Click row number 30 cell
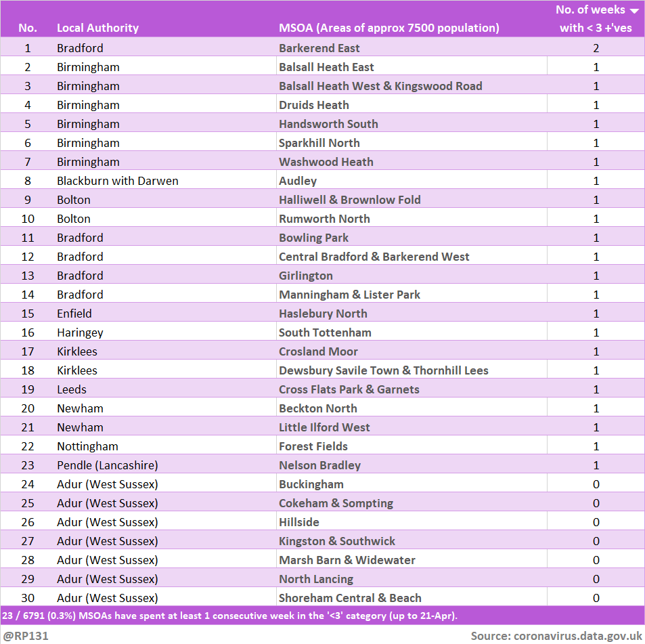Screen dimensions: 645x644 tap(28, 598)
